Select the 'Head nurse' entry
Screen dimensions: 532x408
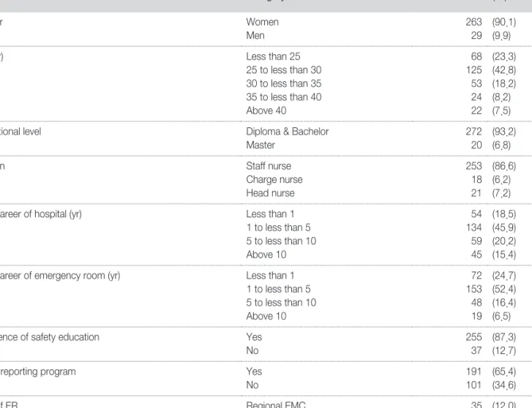pos(270,193)
